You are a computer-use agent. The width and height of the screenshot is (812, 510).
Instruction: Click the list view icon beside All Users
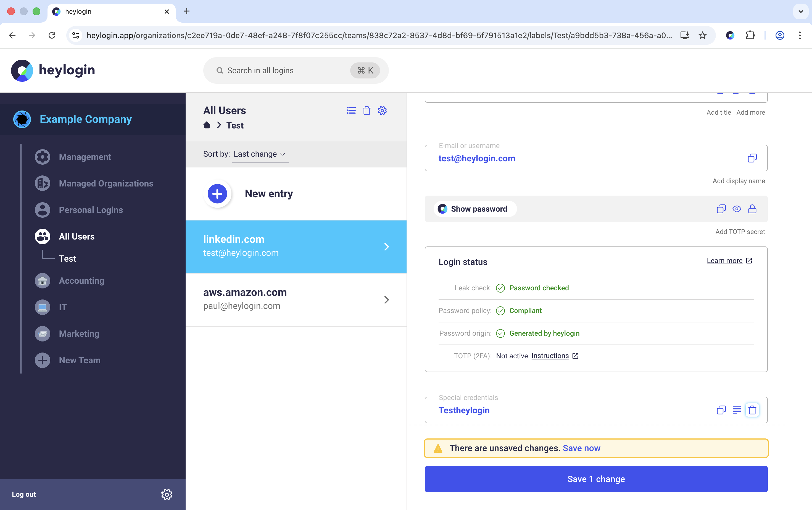(351, 111)
